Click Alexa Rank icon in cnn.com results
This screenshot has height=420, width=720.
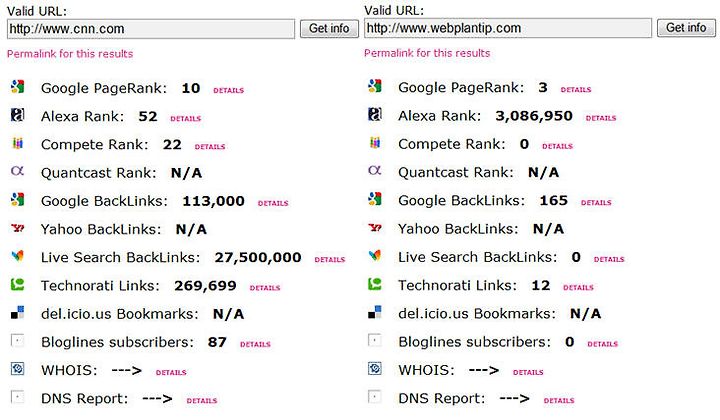17,115
